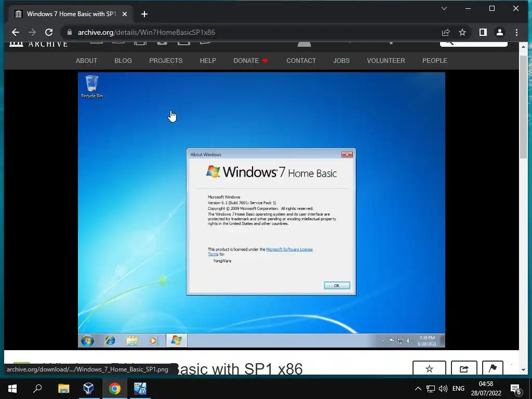
Task: Open the volume tray icon
Action: 443,389
